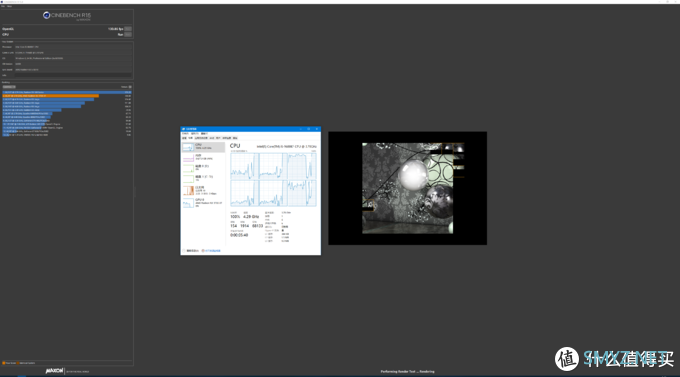The width and height of the screenshot is (680, 377).
Task: Select the top-ranked longest blue bar row
Action: pyautogui.click(x=67, y=92)
